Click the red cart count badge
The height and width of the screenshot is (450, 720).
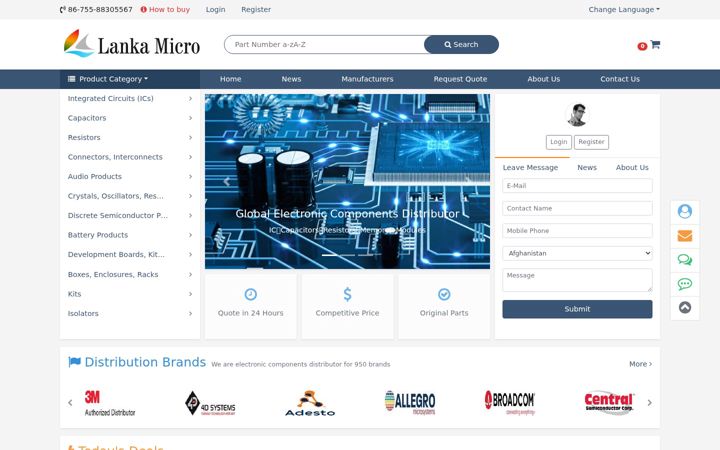[642, 46]
